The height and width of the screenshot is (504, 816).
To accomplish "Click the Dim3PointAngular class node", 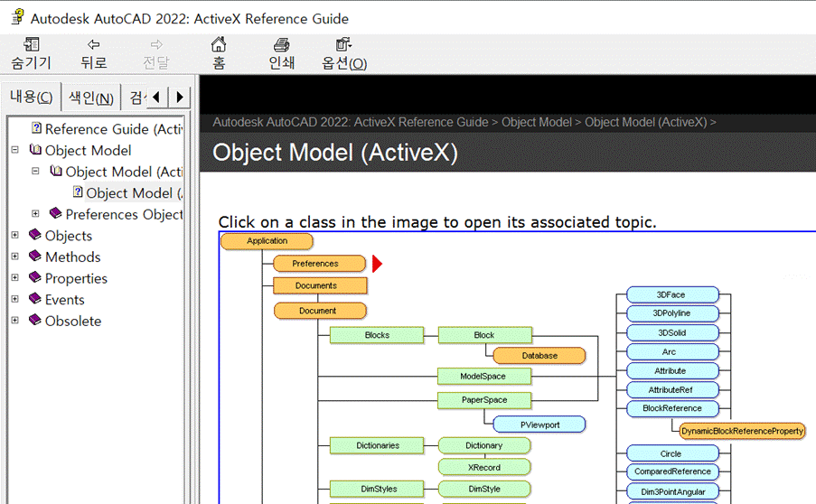I will [672, 491].
